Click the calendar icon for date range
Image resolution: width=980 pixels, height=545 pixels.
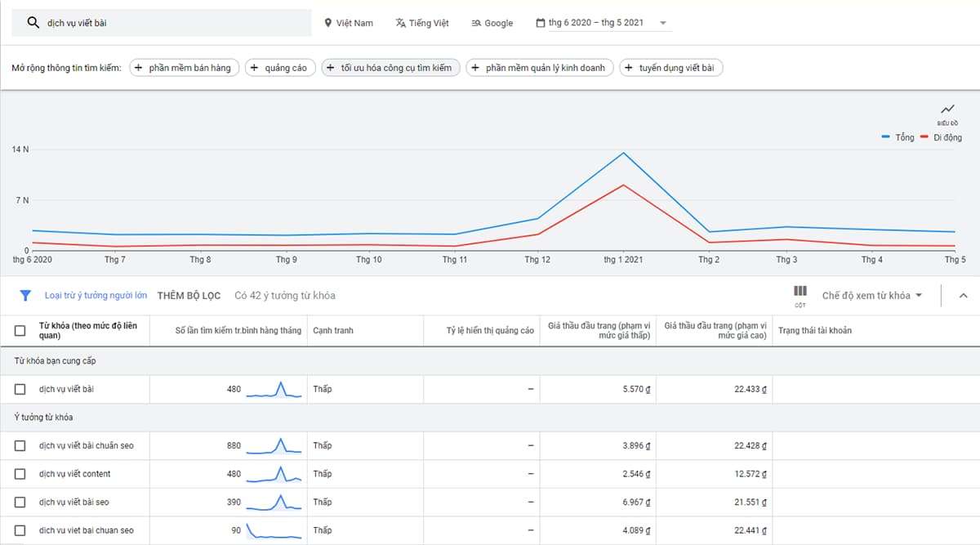540,23
